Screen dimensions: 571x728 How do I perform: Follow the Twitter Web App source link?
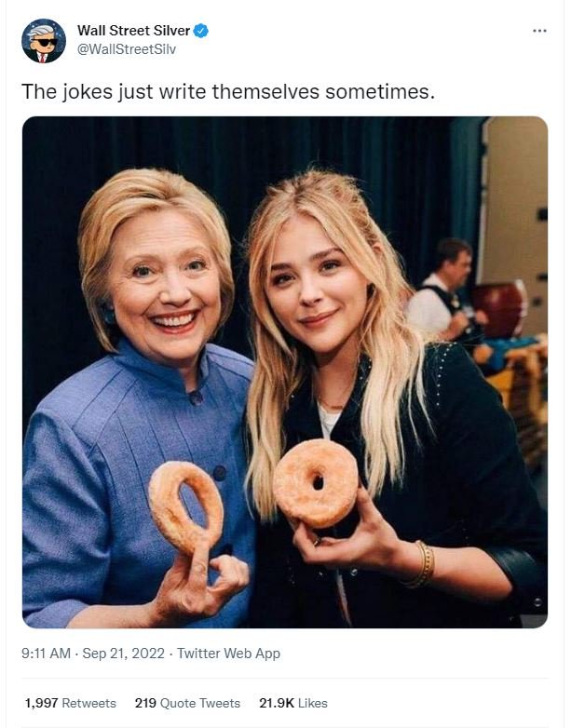click(x=228, y=654)
